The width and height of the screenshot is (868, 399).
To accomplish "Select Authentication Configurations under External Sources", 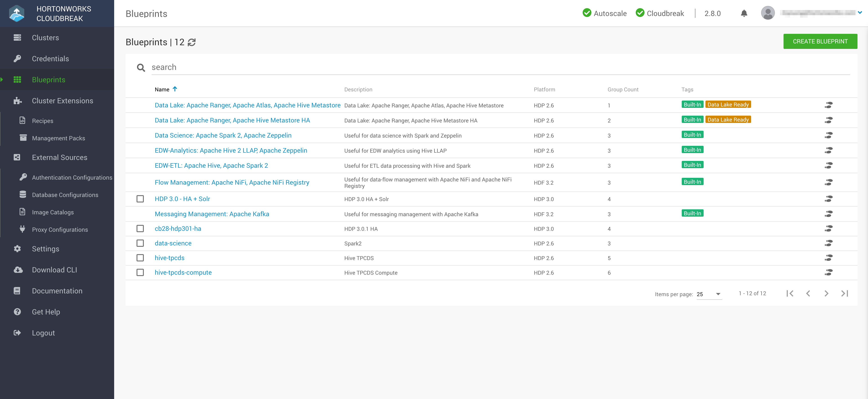I will point(72,177).
